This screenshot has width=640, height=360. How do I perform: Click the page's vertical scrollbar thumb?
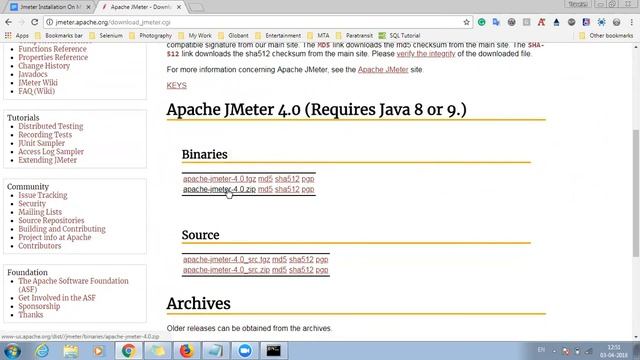636,193
